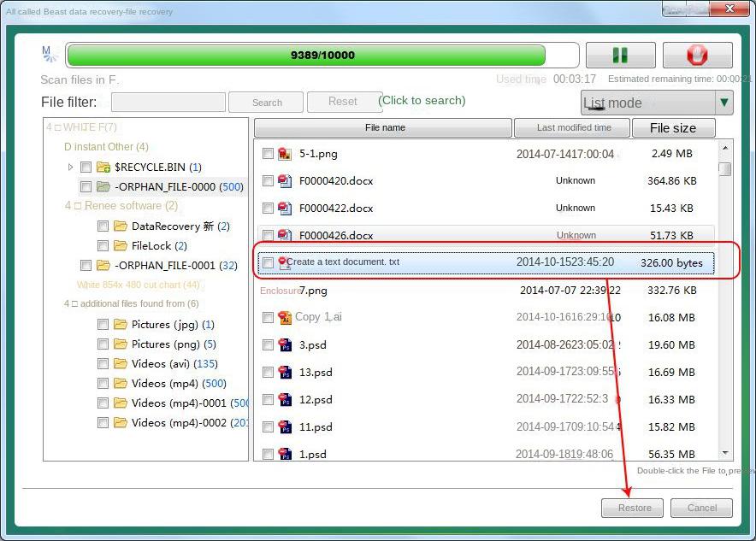Expand the $RECYCLE.BIN tree node
756x541 pixels.
click(72, 168)
